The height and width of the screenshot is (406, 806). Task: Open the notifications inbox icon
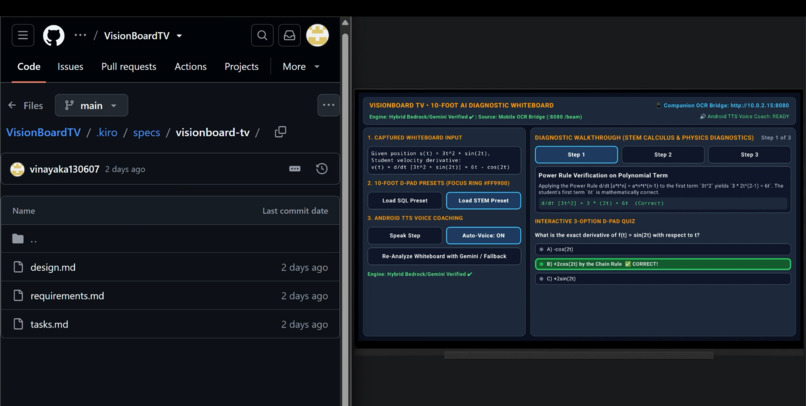(x=289, y=35)
